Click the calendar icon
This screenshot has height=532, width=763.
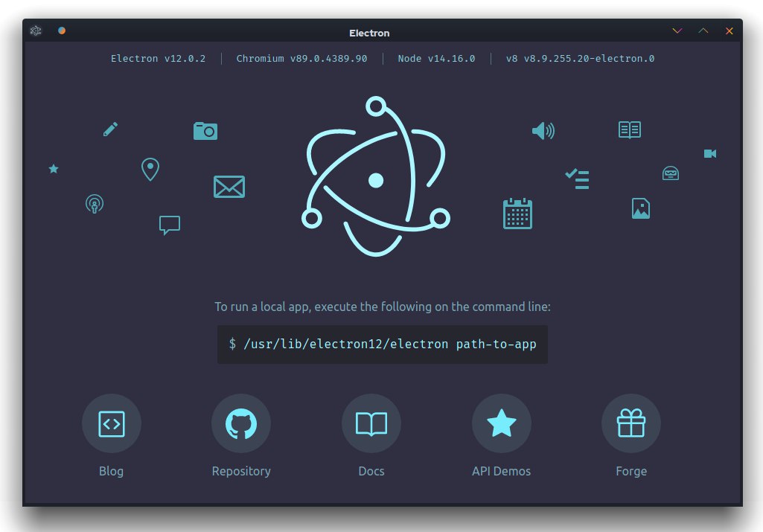coord(518,214)
